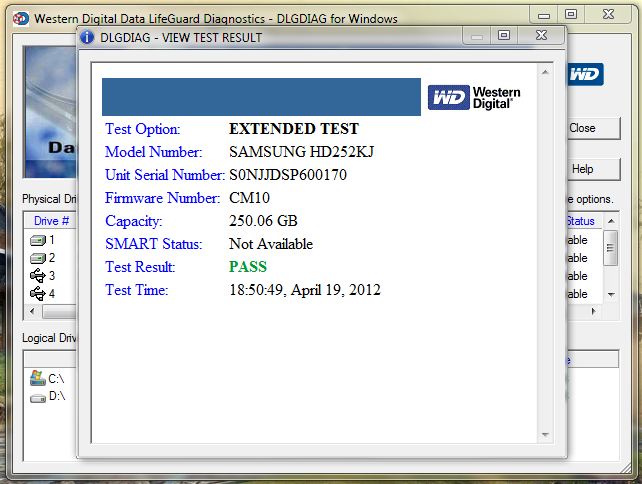Click the capacity value 250.06 GB

(x=263, y=221)
